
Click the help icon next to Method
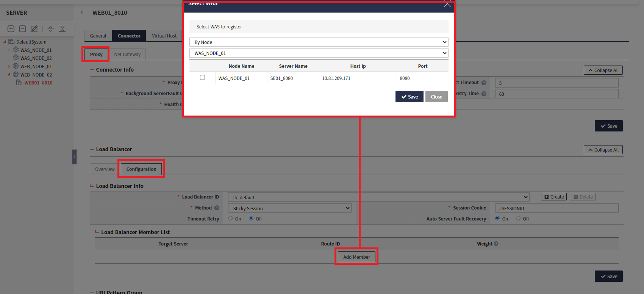click(217, 208)
